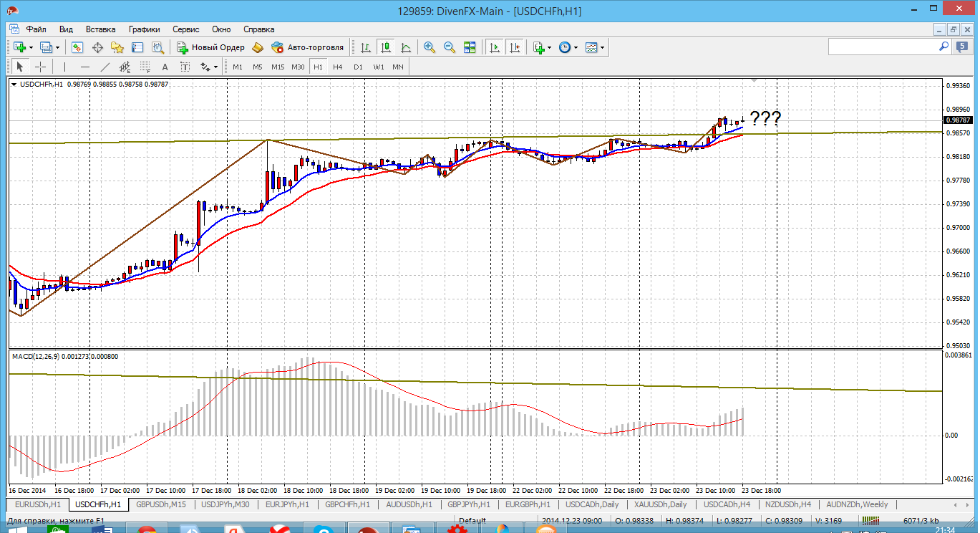Enable chart auto scroll
This screenshot has width=980, height=533.
tap(494, 47)
